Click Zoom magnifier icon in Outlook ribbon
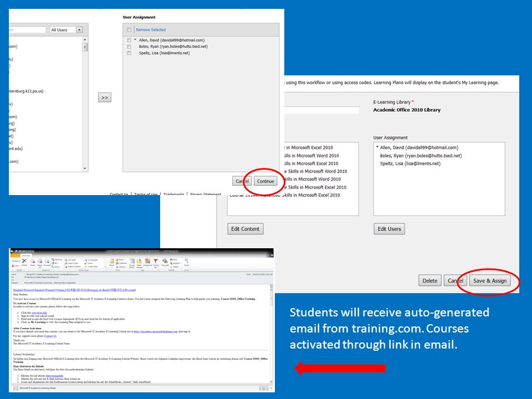The width and height of the screenshot is (532, 399). point(186,262)
